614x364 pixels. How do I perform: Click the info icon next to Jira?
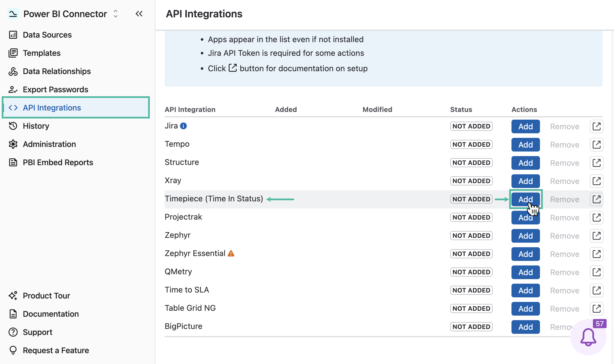tap(184, 126)
